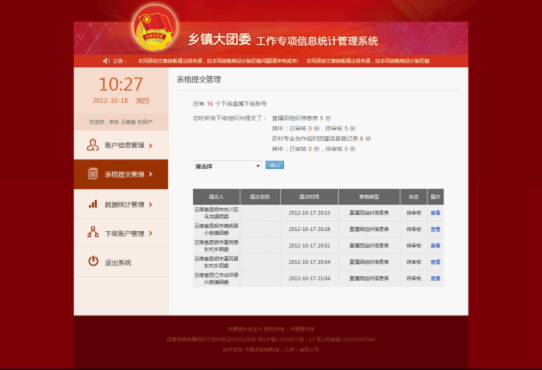The height and width of the screenshot is (370, 542).
Task: Click the timestamp 2012-10-17 20:51
Action: (309, 246)
